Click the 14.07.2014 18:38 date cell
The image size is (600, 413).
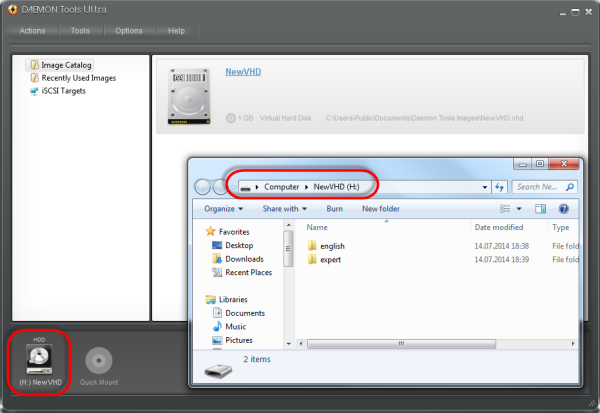click(502, 246)
